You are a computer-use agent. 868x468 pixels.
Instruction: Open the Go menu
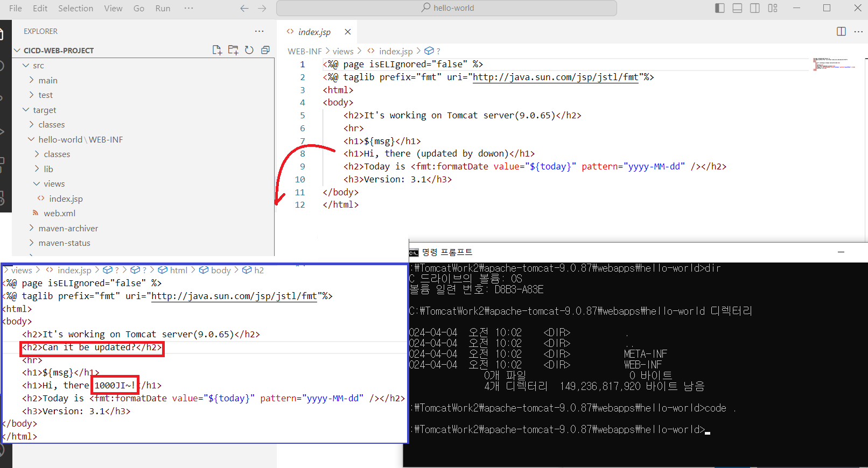pyautogui.click(x=139, y=8)
